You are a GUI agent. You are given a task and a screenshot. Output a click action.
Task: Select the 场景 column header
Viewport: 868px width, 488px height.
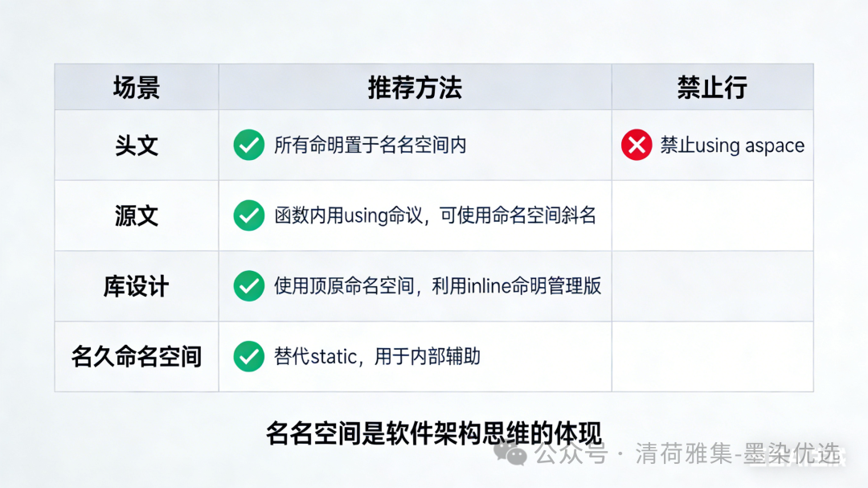(x=136, y=87)
